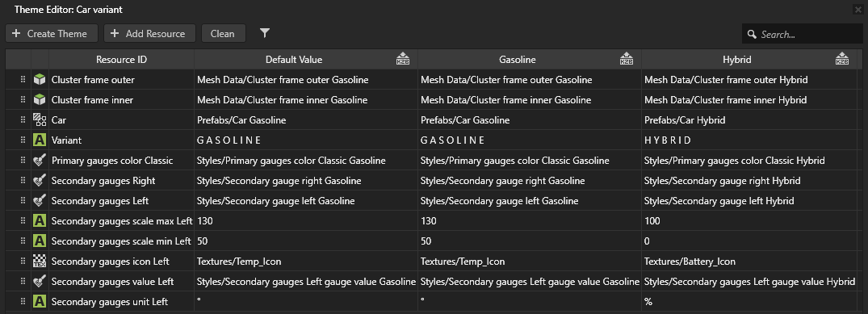The width and height of the screenshot is (868, 314).
Task: Click Hybrid unit value %
Action: click(x=648, y=302)
